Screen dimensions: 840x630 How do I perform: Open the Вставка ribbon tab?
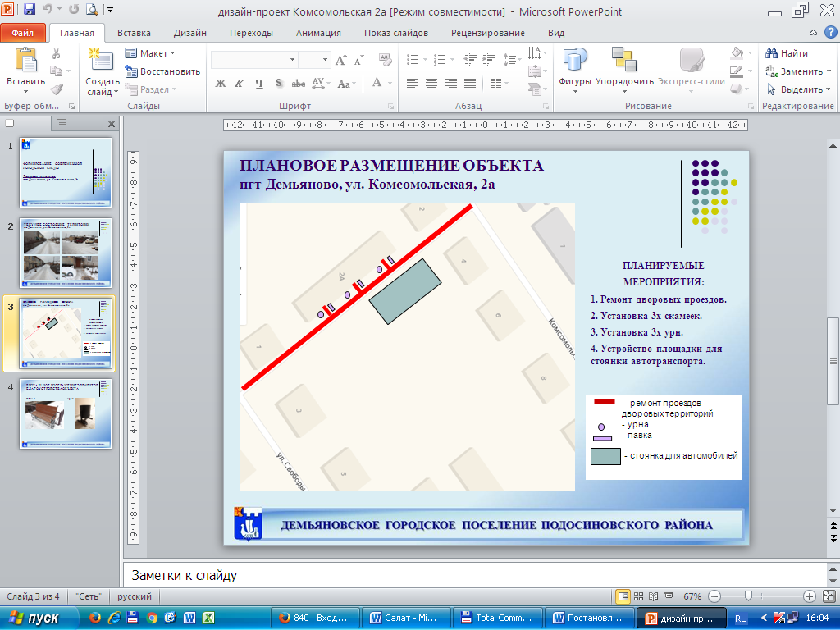point(134,33)
